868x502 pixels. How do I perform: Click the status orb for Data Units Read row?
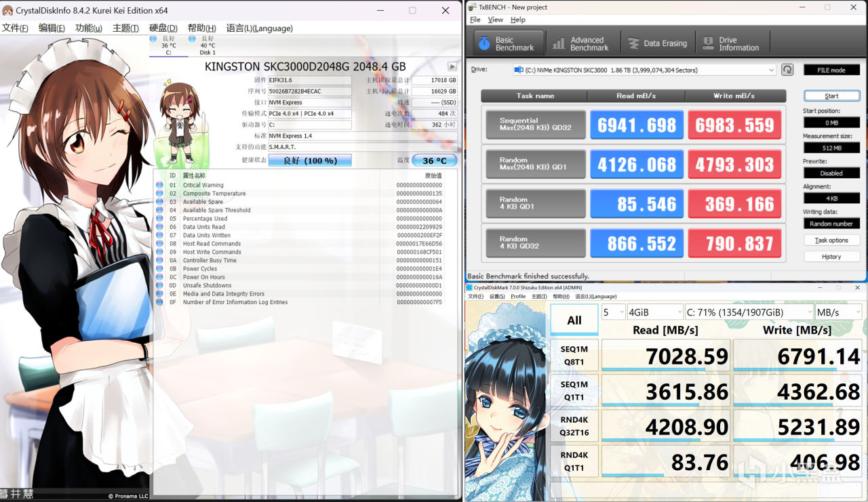[159, 227]
